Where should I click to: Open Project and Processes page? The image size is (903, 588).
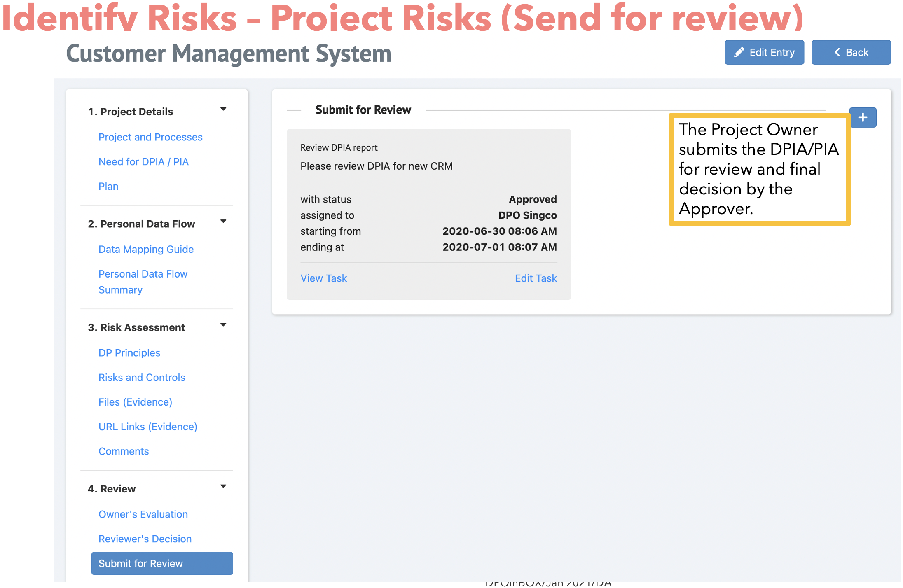pyautogui.click(x=150, y=137)
